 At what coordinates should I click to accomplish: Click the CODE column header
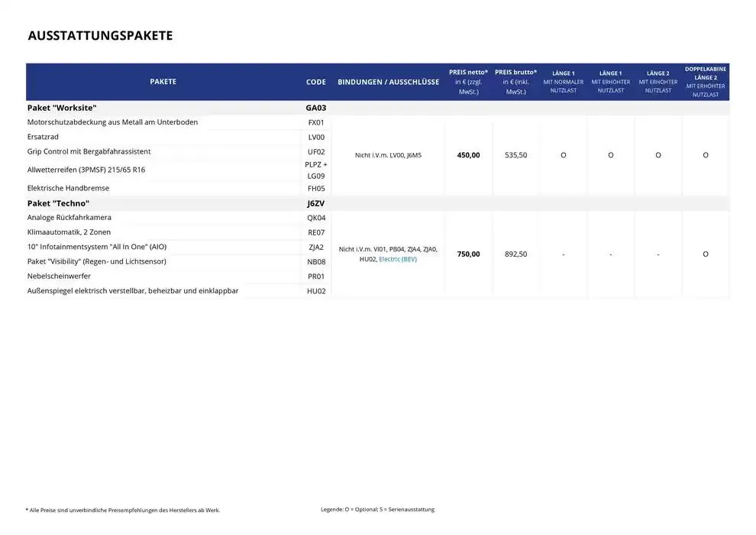click(315, 82)
